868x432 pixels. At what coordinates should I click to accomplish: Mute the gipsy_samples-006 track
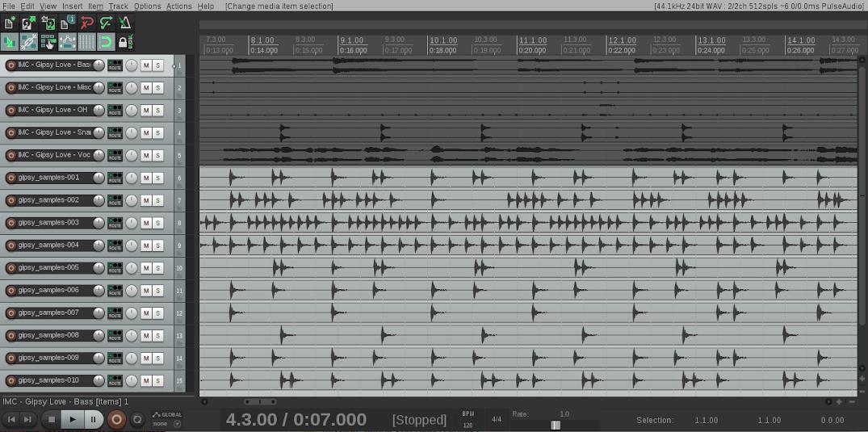(x=145, y=291)
